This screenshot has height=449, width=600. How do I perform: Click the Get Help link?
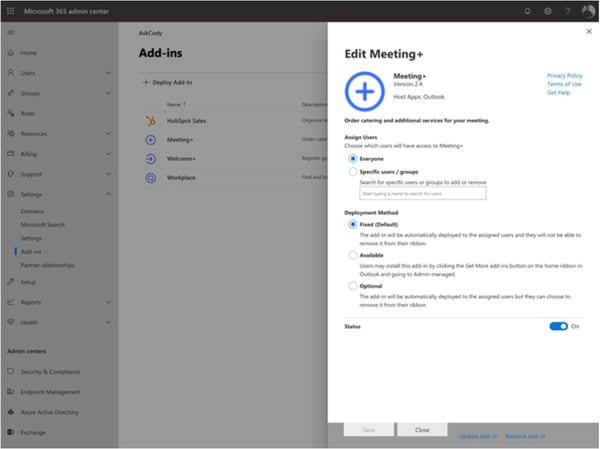tap(558, 92)
